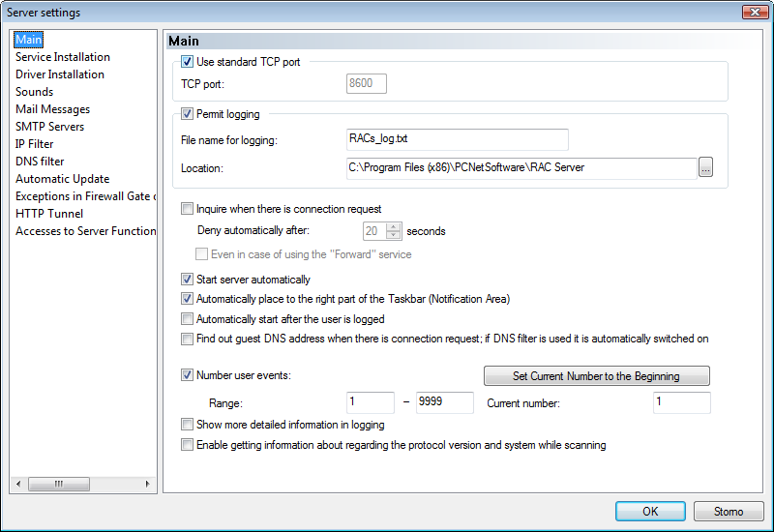Screen dimensions: 774x532
Task: Open the SMTP Servers settings page
Action: pyautogui.click(x=50, y=127)
